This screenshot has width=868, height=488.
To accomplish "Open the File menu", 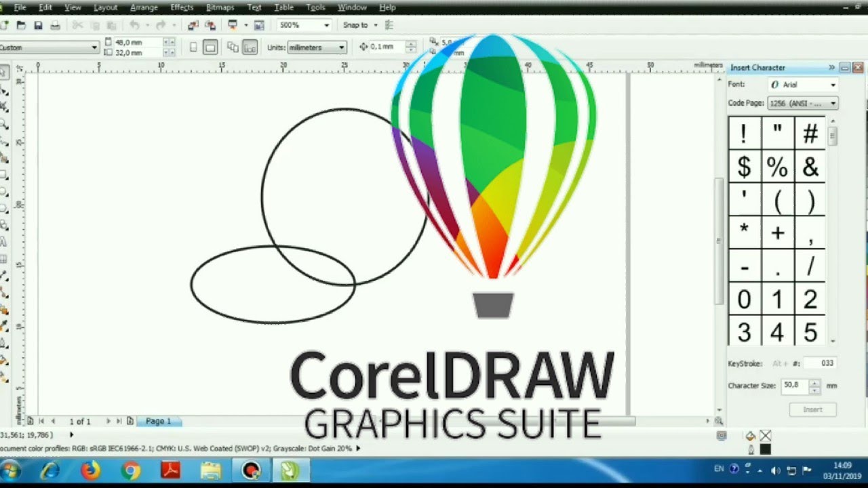I will pos(20,7).
